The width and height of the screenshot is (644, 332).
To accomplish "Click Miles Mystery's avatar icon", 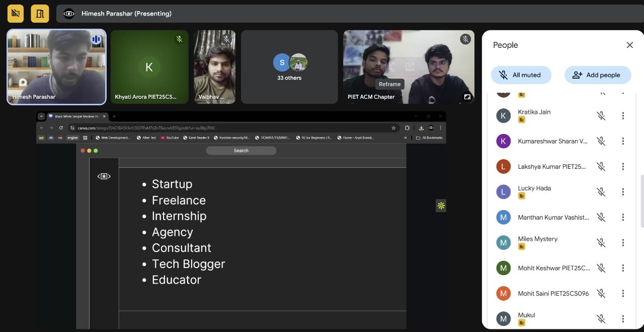I will 504,243.
